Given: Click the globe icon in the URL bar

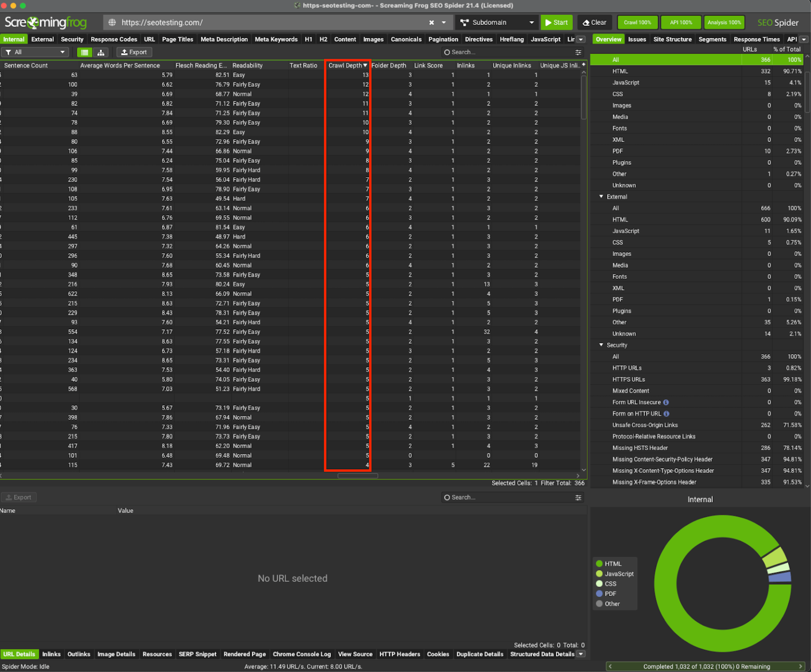Looking at the screenshot, I should (x=111, y=23).
